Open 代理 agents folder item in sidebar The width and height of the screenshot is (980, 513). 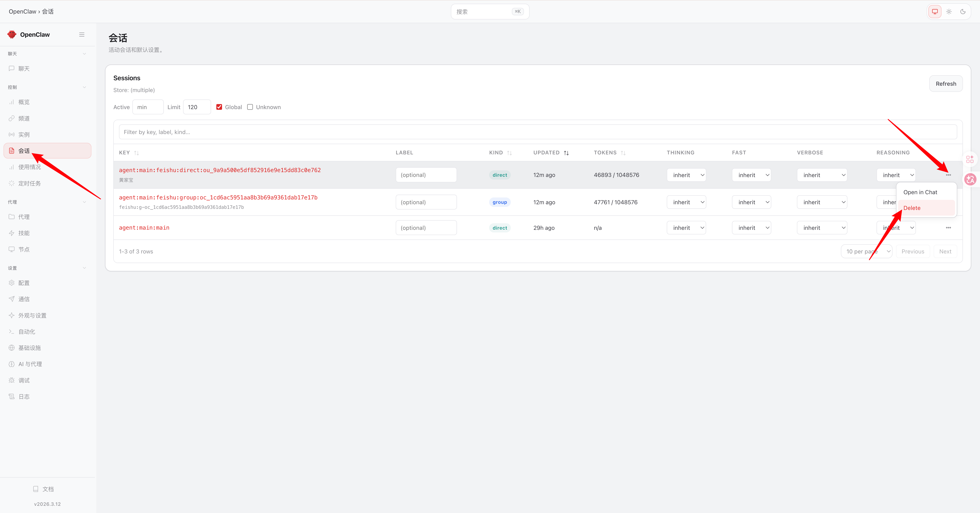47,217
